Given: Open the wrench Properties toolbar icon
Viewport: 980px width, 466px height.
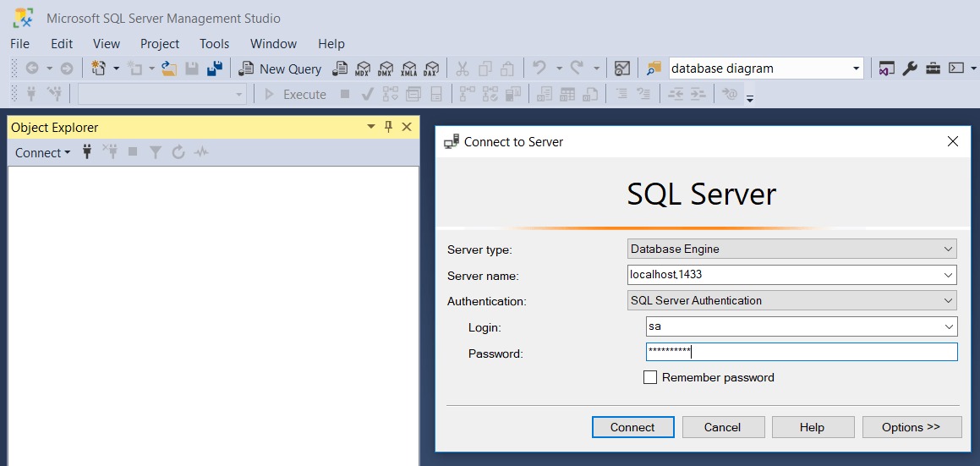Looking at the screenshot, I should [x=909, y=69].
